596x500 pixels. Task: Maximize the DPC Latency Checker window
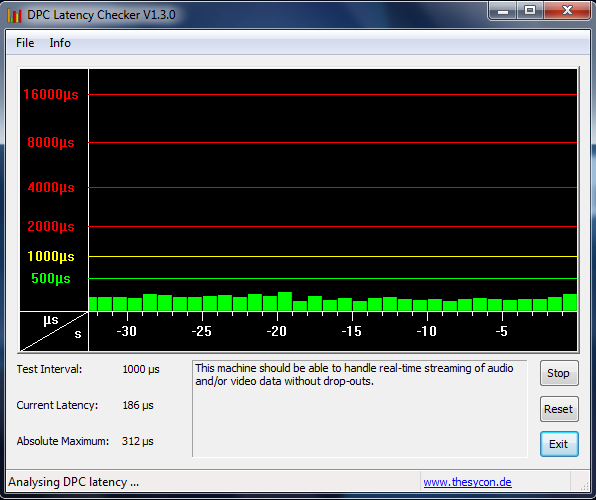coord(530,11)
